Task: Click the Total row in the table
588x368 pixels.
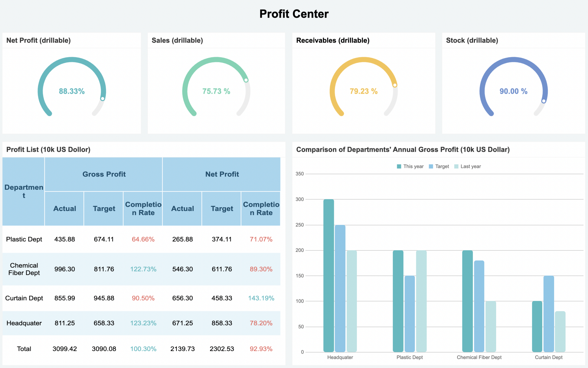Action: [24, 349]
